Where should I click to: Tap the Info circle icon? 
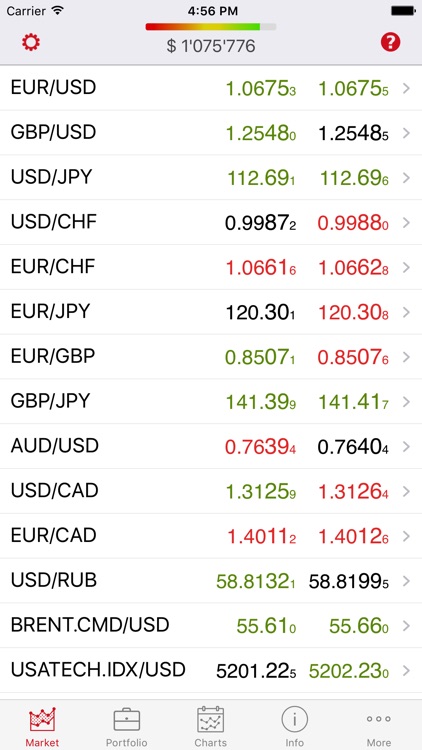(295, 719)
